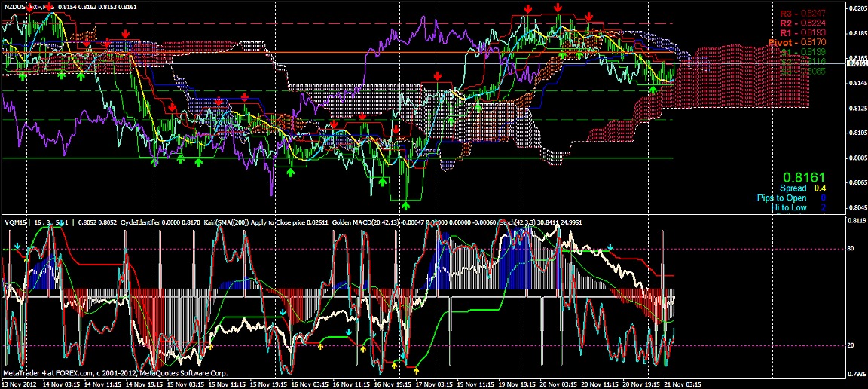Click the 0.8105 price axis label
Screen dimensions: 868x389
857,133
